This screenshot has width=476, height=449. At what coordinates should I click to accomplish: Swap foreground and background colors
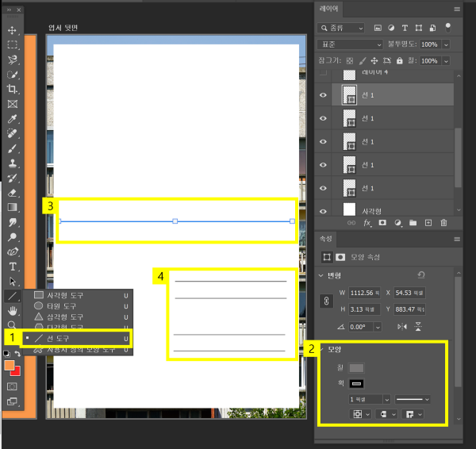[x=18, y=354]
